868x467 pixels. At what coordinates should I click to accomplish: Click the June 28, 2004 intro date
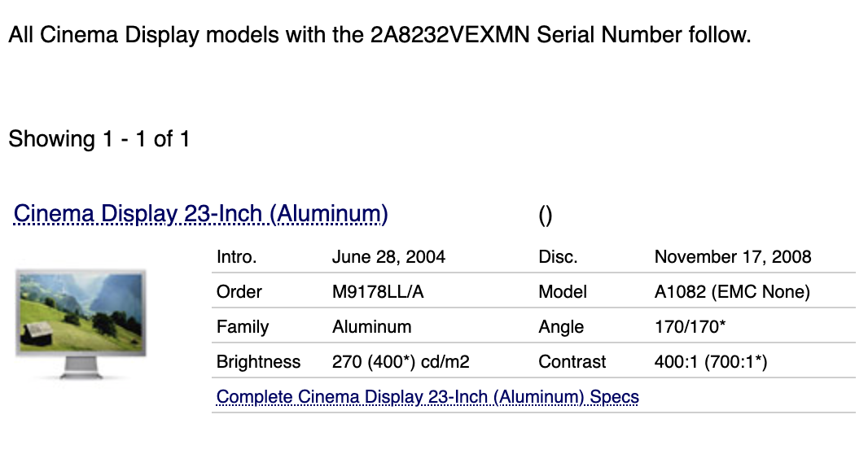388,257
